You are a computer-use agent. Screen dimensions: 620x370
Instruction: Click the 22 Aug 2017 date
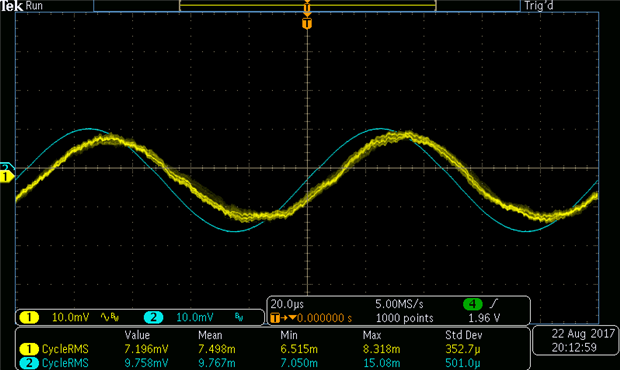click(x=583, y=334)
